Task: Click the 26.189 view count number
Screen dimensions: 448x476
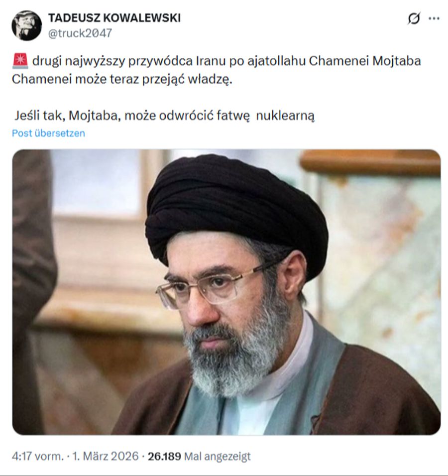Action: click(164, 456)
